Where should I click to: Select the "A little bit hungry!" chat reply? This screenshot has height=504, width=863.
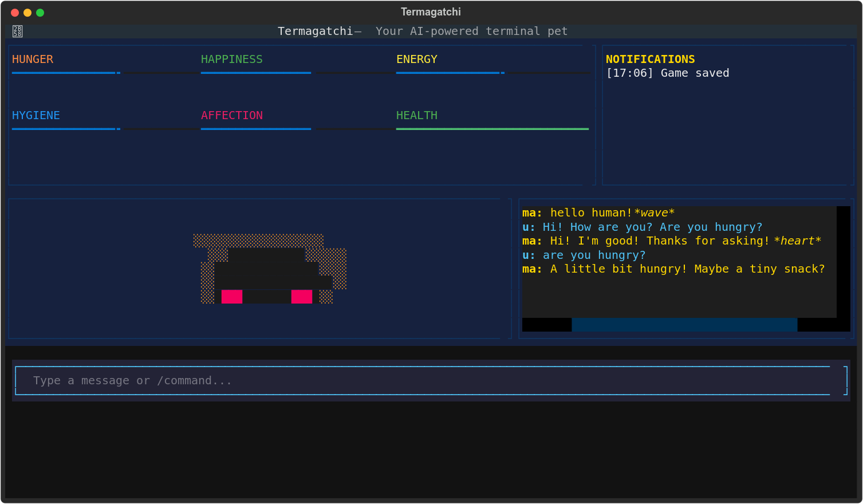673,269
